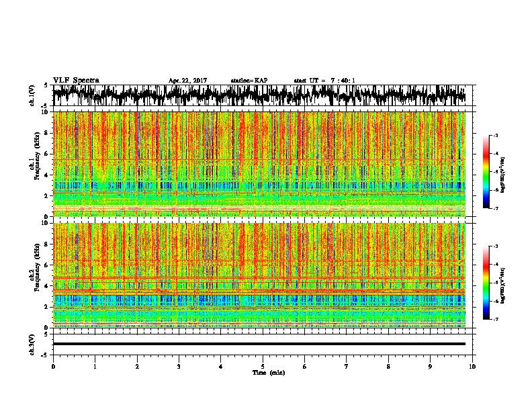The image size is (532, 411).
Task: Click the "VLF Spectra" plot title
Action: coord(76,81)
